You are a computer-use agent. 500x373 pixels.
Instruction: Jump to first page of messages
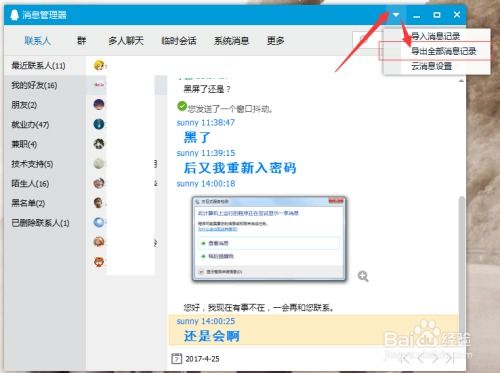click(405, 358)
